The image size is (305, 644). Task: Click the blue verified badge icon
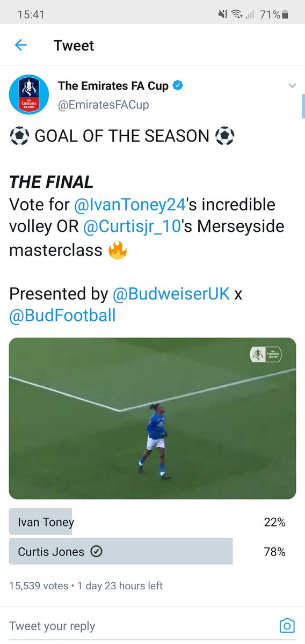click(x=179, y=85)
